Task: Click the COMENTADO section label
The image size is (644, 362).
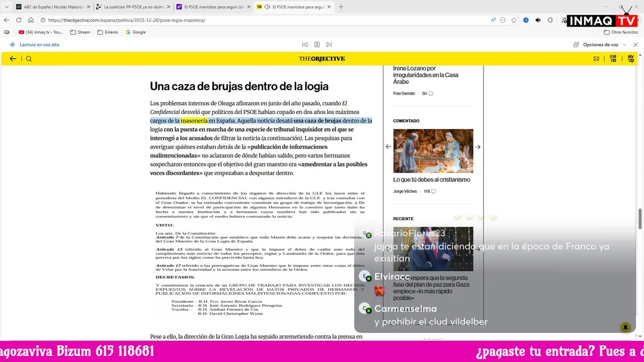Action: 406,121
